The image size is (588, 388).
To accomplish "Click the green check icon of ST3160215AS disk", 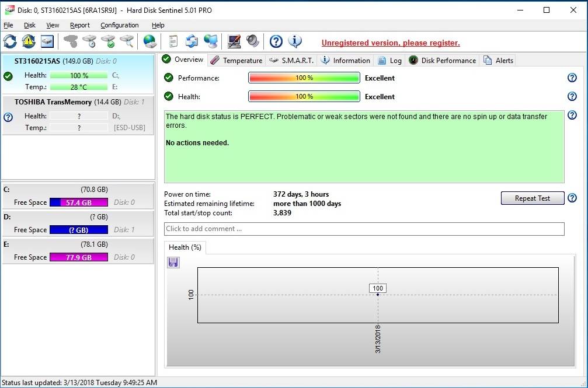I will (8, 76).
